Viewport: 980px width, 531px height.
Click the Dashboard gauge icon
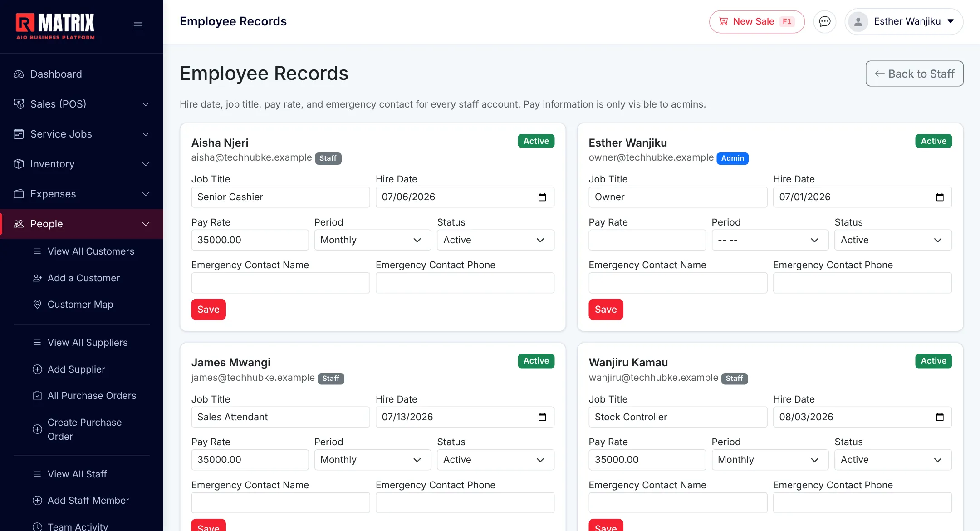click(19, 74)
